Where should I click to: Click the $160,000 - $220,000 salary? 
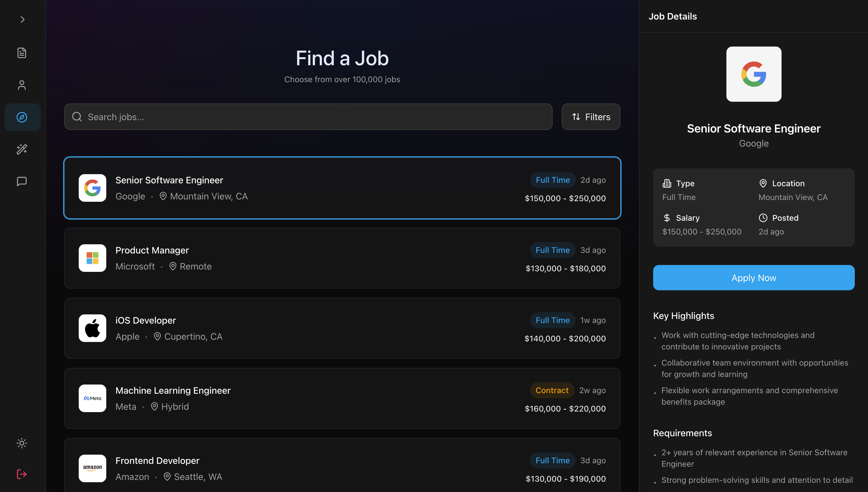pyautogui.click(x=565, y=409)
